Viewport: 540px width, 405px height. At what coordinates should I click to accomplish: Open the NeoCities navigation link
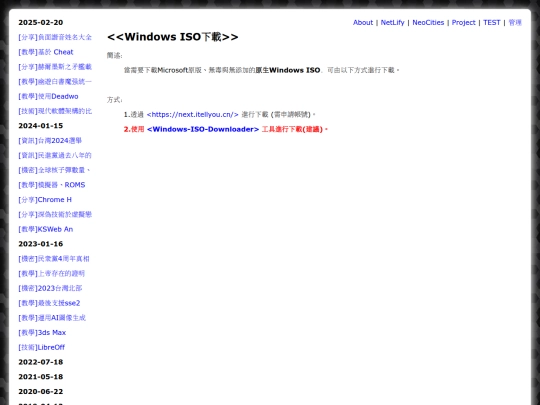(x=428, y=22)
